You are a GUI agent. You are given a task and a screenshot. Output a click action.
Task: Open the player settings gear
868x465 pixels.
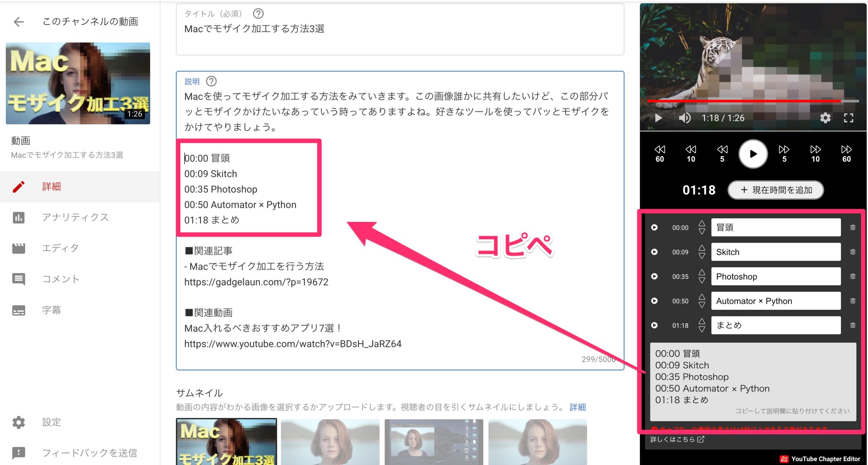pyautogui.click(x=825, y=118)
